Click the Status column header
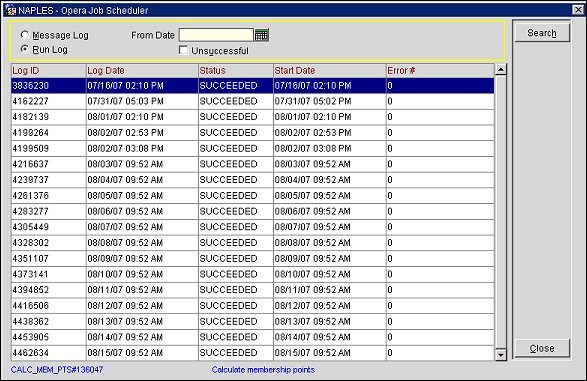Image resolution: width=587 pixels, height=381 pixels. [236, 70]
